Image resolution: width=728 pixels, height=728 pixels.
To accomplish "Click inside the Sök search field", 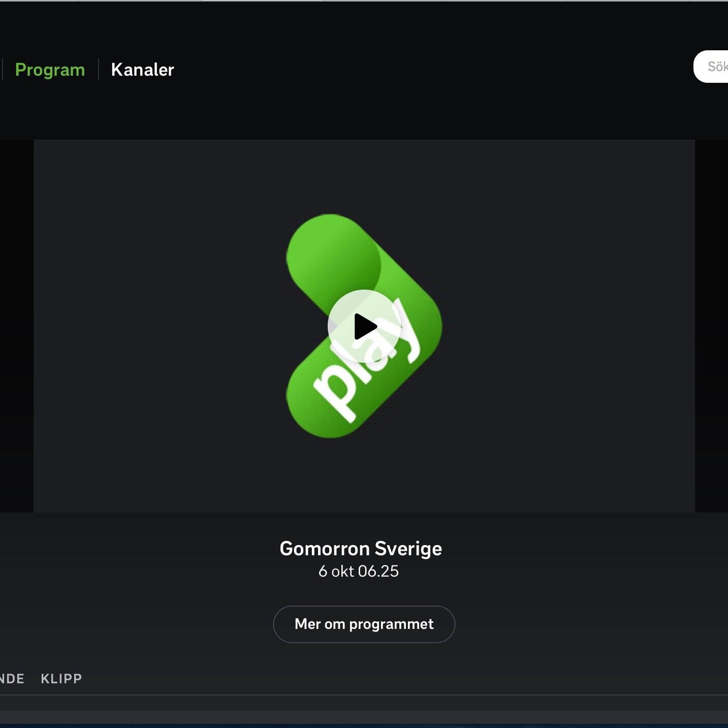I will [x=711, y=67].
